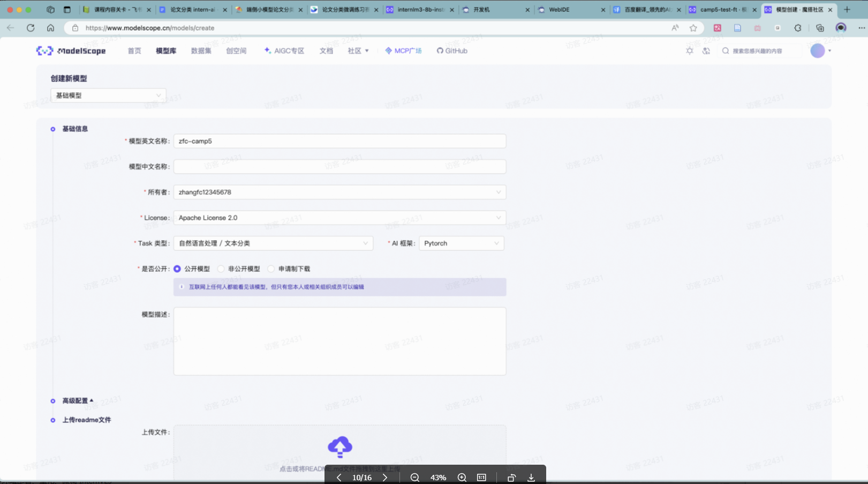Go to browser home icon
868x484 pixels.
coord(50,28)
